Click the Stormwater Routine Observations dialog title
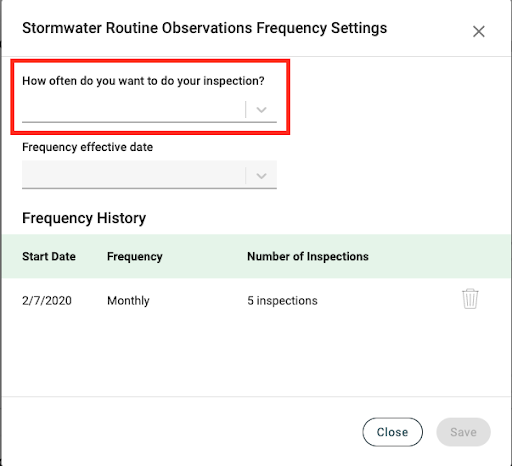 click(205, 28)
